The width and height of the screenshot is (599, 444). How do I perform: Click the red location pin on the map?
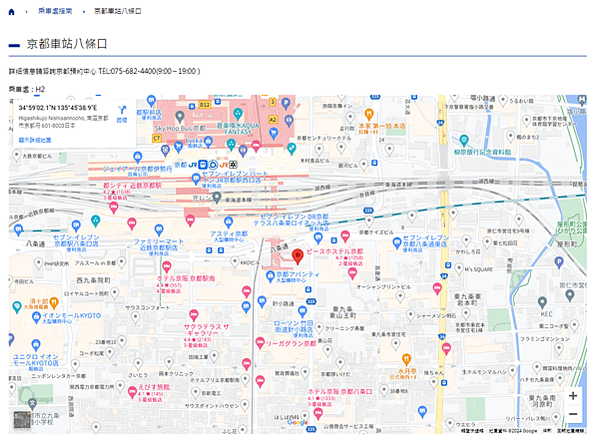click(x=298, y=256)
